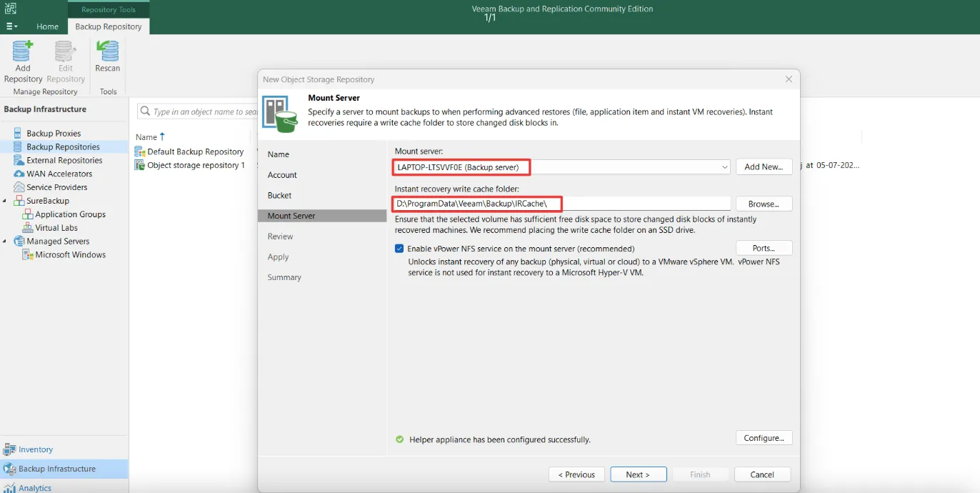Select Microsoft Windows in the tree

pyautogui.click(x=70, y=254)
